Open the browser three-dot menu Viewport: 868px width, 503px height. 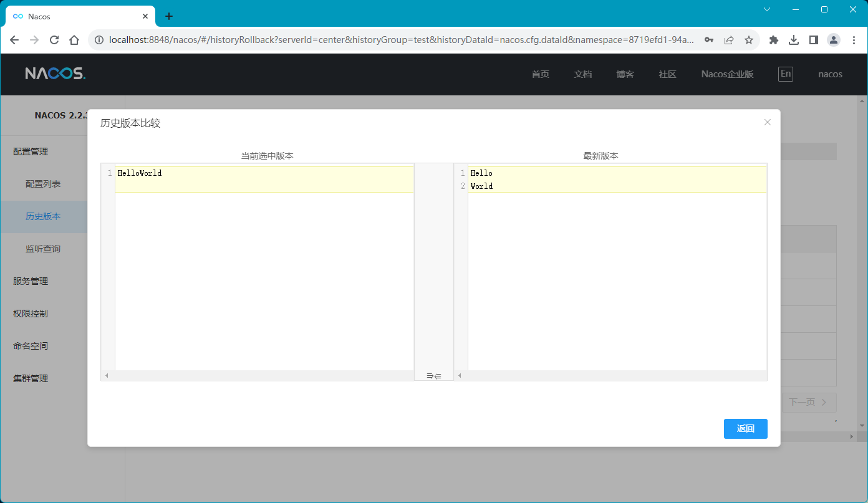pyautogui.click(x=854, y=40)
